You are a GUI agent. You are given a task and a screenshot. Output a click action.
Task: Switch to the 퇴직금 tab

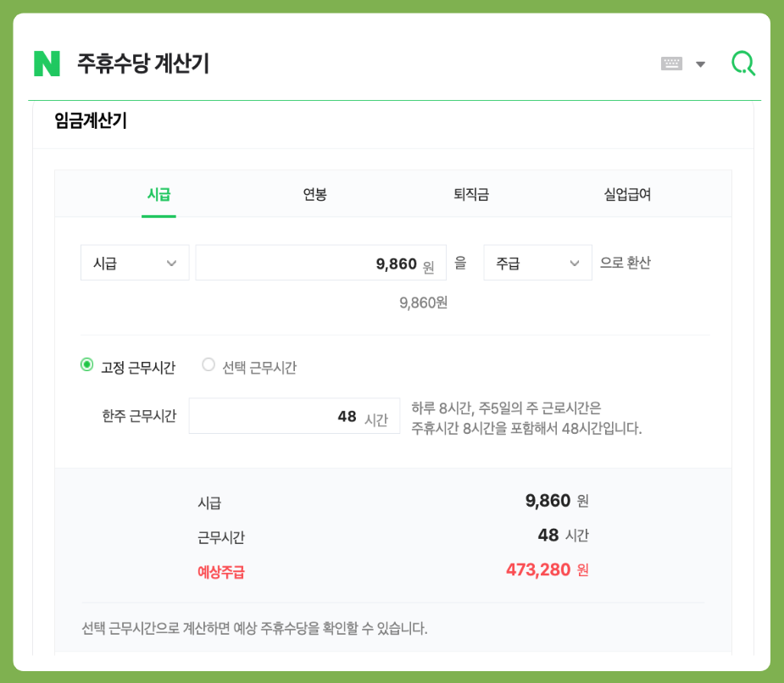470,192
